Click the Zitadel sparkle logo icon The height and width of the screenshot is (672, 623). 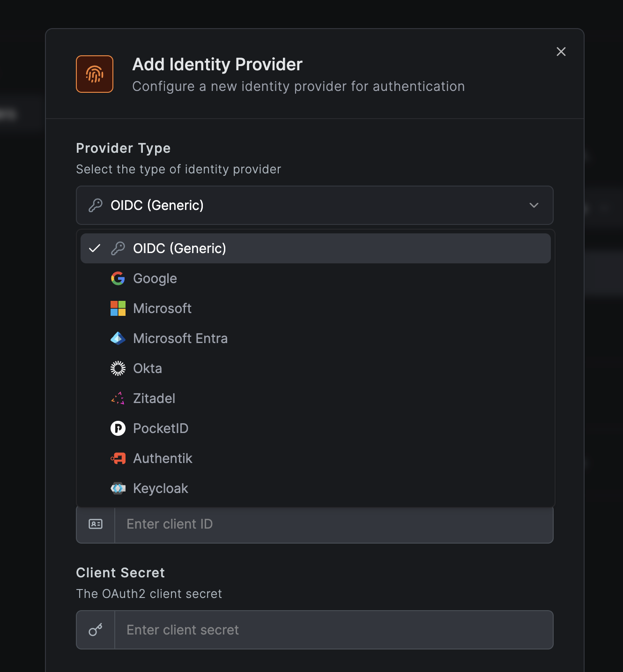coord(118,398)
